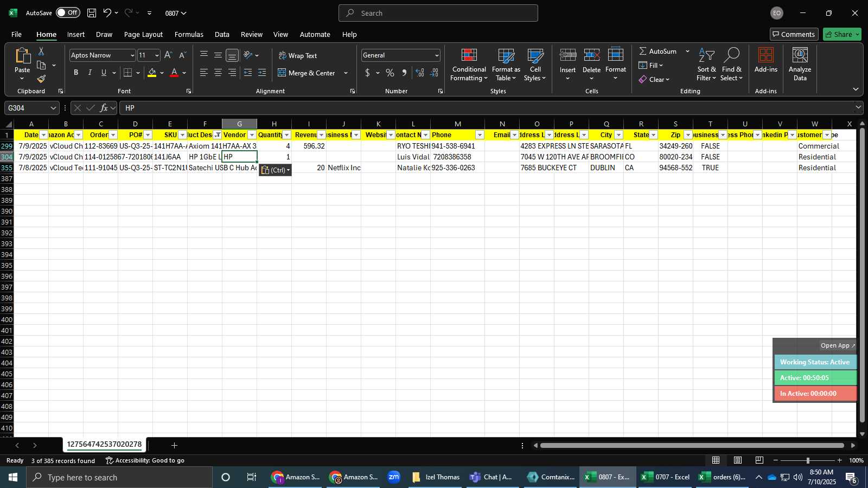Switch to Page Layout view in status bar
Image resolution: width=868 pixels, height=488 pixels.
[x=738, y=460]
